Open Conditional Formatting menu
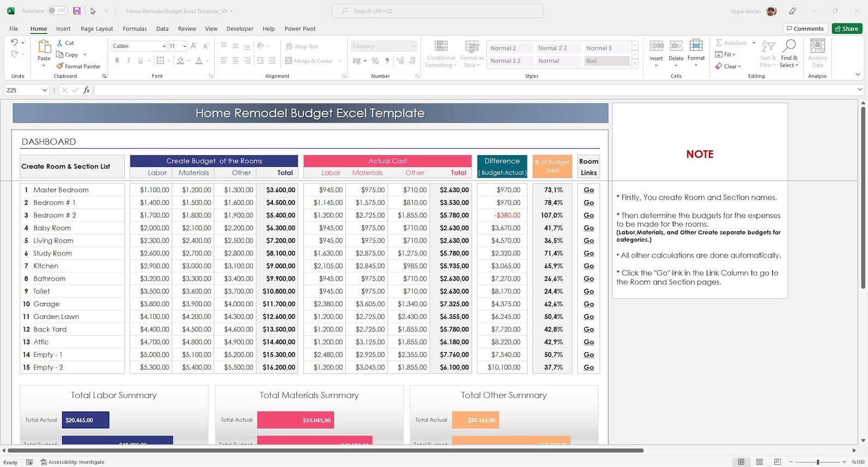The height and width of the screenshot is (467, 868). [441, 54]
